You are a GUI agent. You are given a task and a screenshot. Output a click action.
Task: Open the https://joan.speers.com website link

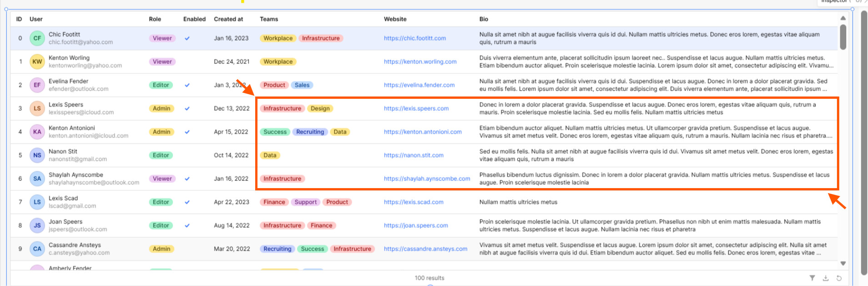(x=415, y=225)
